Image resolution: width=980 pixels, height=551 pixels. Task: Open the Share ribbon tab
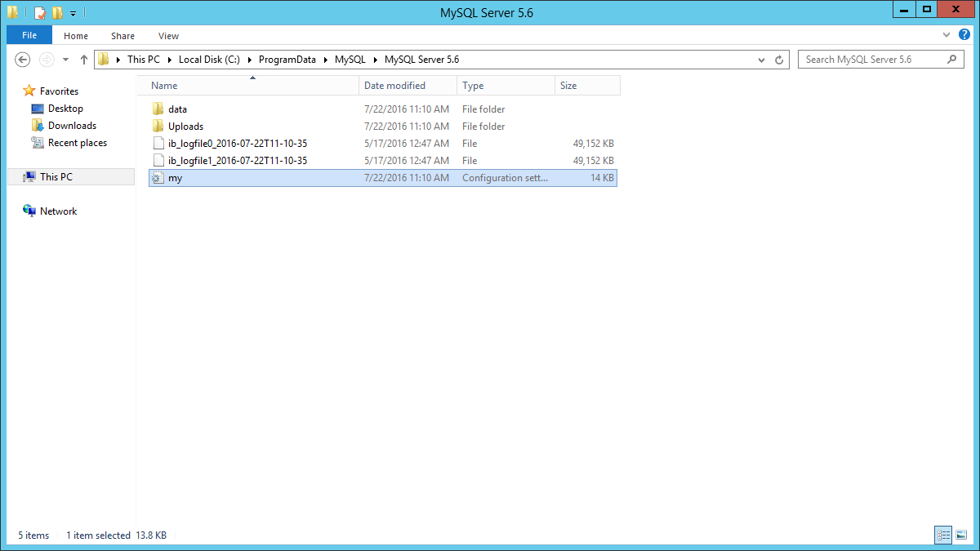click(123, 36)
